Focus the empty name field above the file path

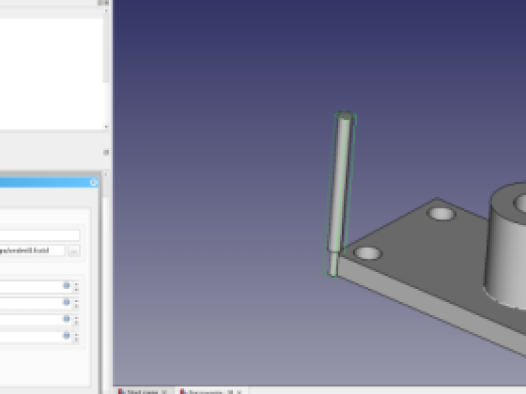(40, 235)
